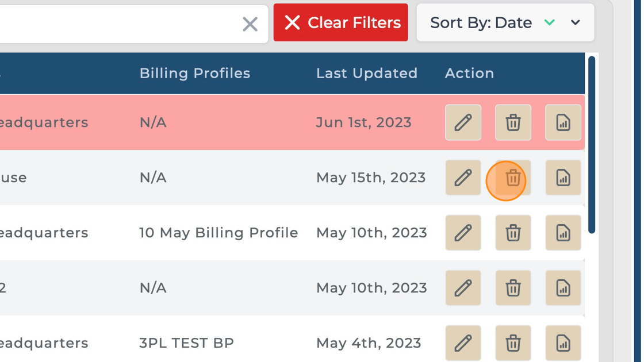This screenshot has width=644, height=362.
Task: Edit the 10 May Billing Profile row
Action: pyautogui.click(x=463, y=233)
